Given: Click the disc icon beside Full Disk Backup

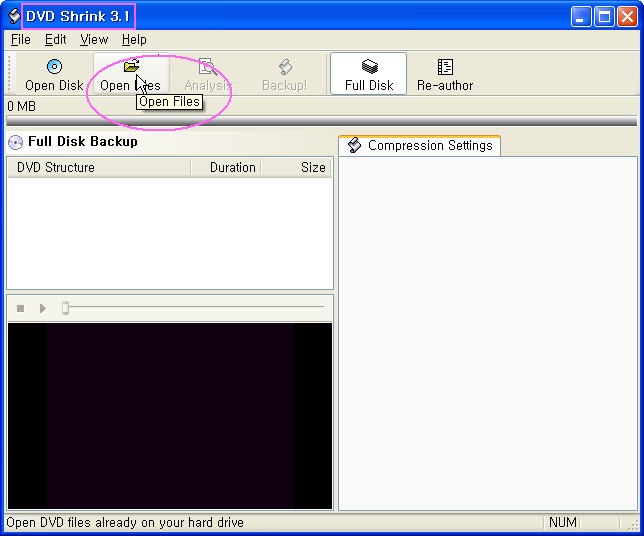Looking at the screenshot, I should pos(16,143).
